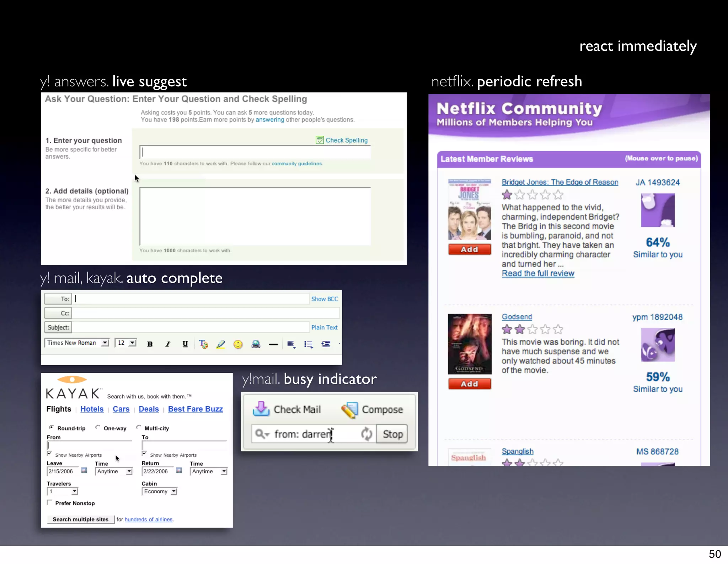Open the font size 12 dropdown

point(126,343)
